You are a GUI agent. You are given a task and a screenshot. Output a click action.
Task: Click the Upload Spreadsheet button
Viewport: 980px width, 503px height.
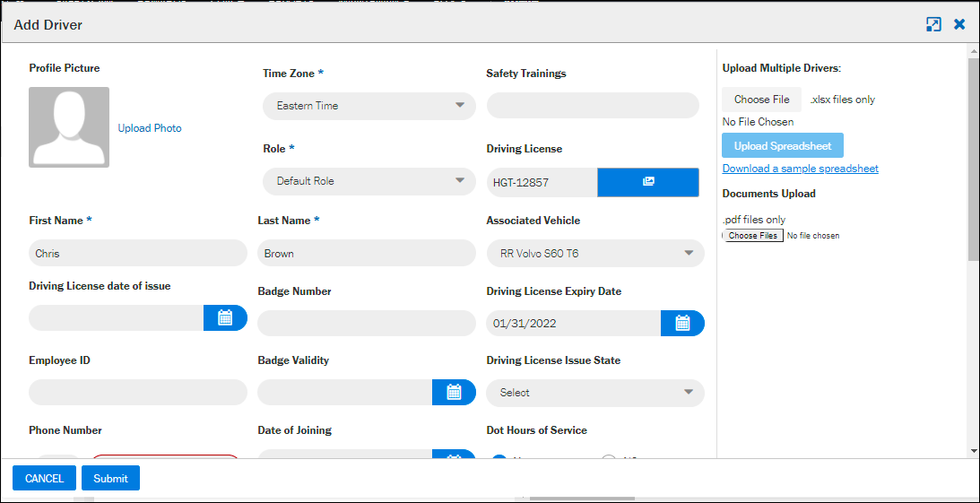783,145
